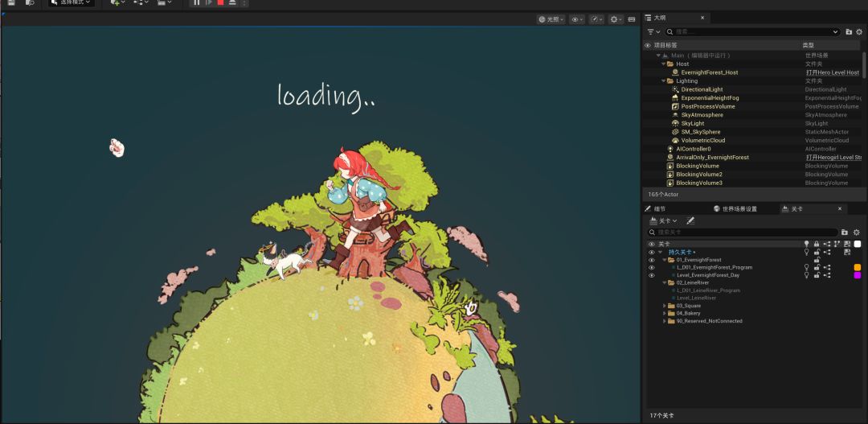This screenshot has height=424, width=868.
Task: Open the outliner search history chevron
Action: (835, 32)
